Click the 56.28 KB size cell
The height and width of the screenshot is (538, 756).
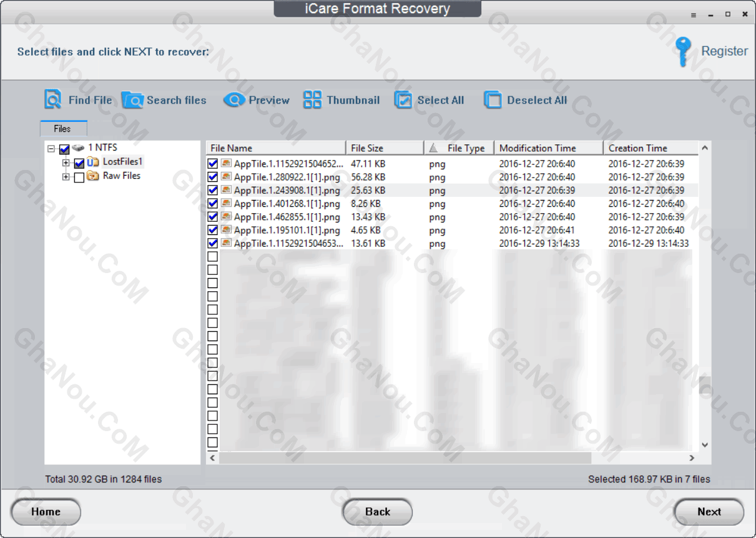point(368,177)
